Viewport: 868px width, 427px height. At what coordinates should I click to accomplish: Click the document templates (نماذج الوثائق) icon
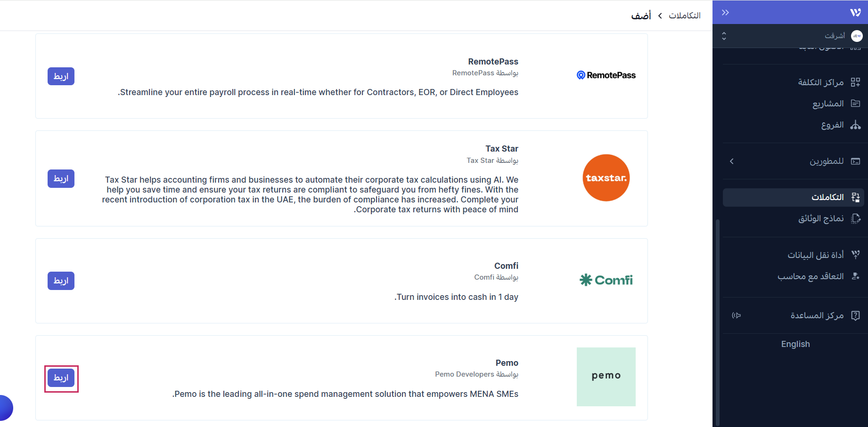(x=855, y=218)
